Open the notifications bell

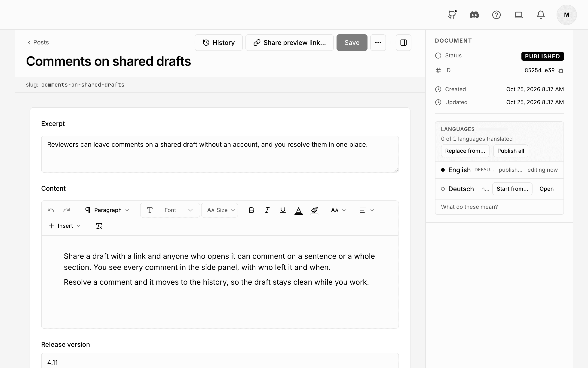pos(541,15)
